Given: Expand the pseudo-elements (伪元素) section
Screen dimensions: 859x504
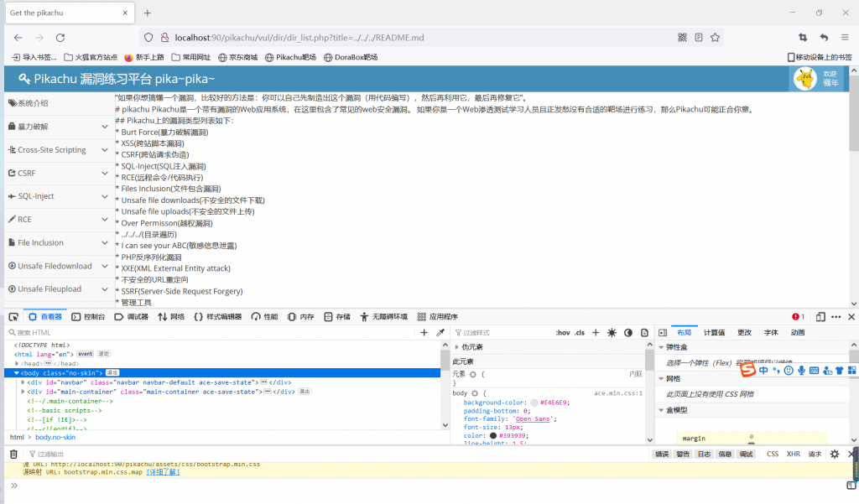Looking at the screenshot, I should tap(457, 347).
